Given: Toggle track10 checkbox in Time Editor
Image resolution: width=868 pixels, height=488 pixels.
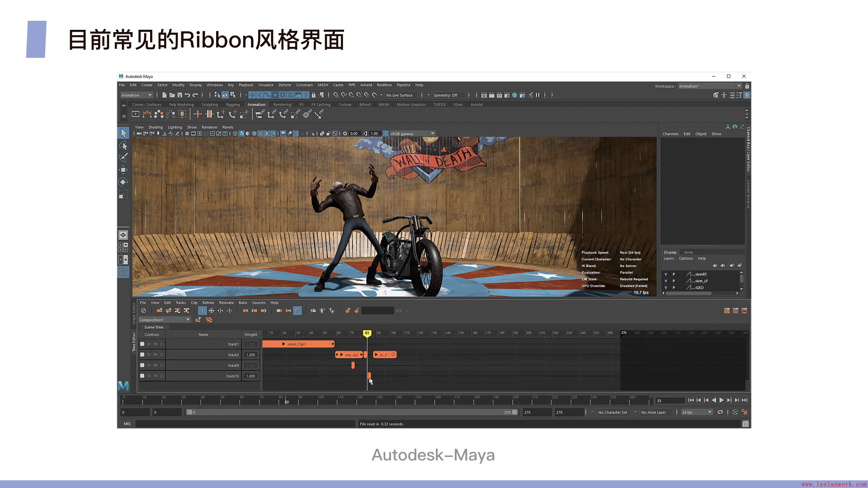Looking at the screenshot, I should point(142,376).
